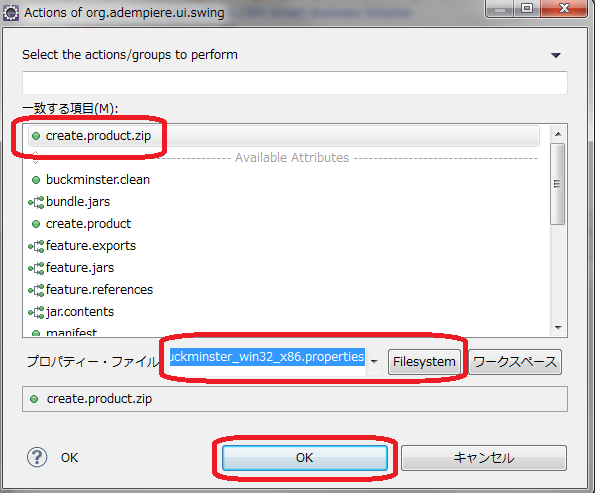This screenshot has height=493, width=595.
Task: Click the キャンセル button
Action: point(484,458)
